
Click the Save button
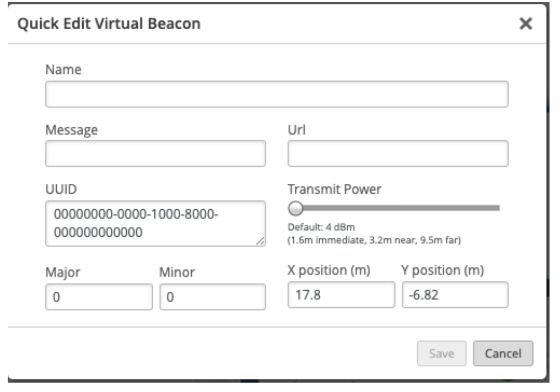[441, 353]
